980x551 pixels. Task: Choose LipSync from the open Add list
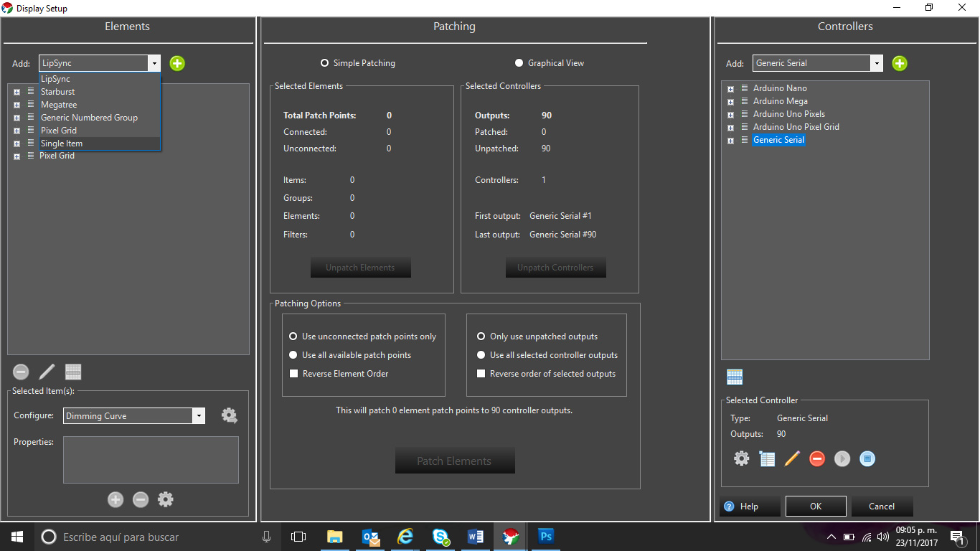tap(100, 79)
